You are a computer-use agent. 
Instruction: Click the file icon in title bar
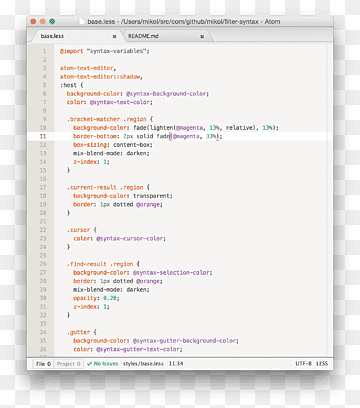click(x=82, y=21)
